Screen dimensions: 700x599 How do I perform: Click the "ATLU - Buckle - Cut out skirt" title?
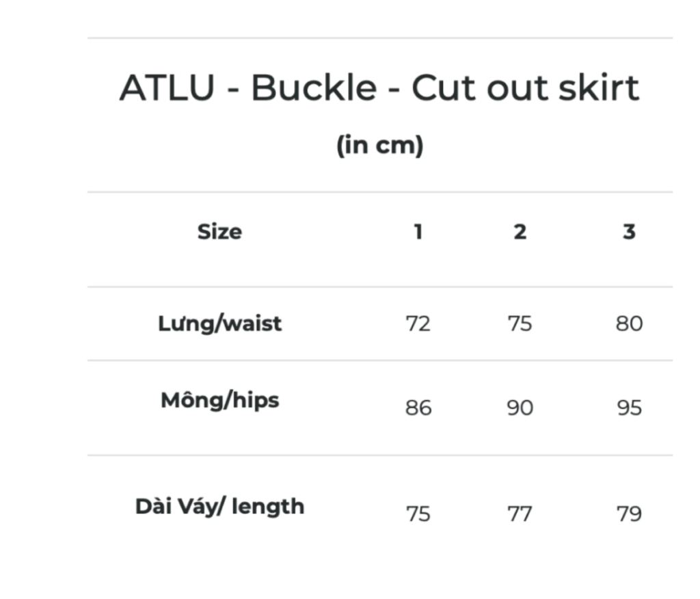pos(379,88)
